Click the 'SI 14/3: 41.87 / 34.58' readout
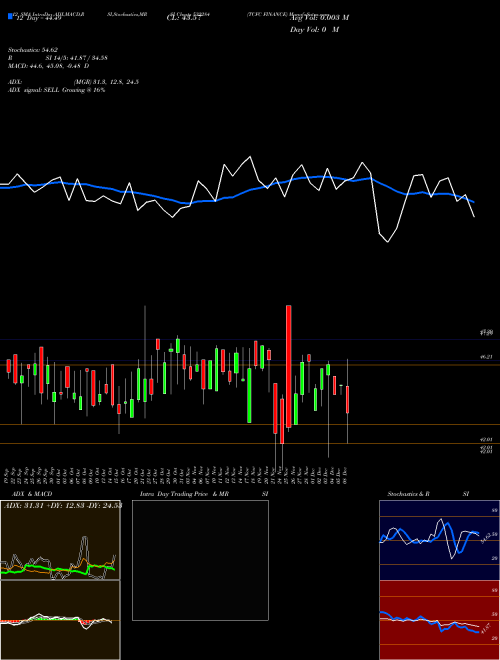The width and height of the screenshot is (500, 660). coord(77,58)
